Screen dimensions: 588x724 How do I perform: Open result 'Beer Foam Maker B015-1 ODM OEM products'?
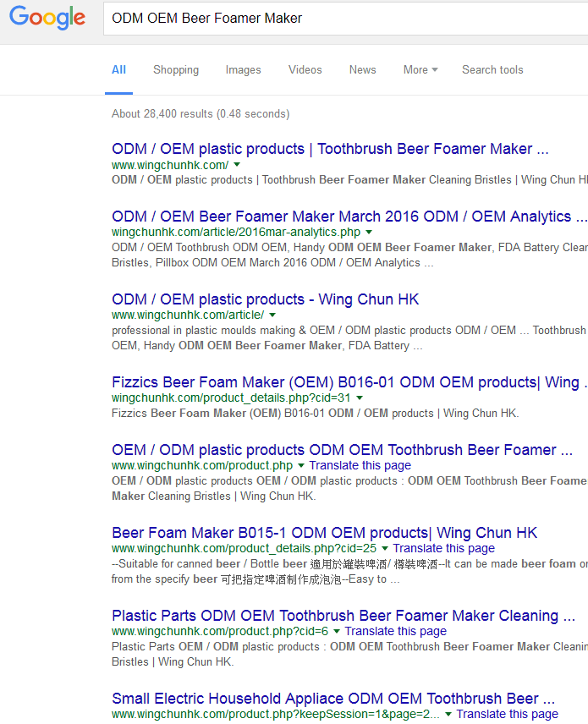[x=324, y=533]
